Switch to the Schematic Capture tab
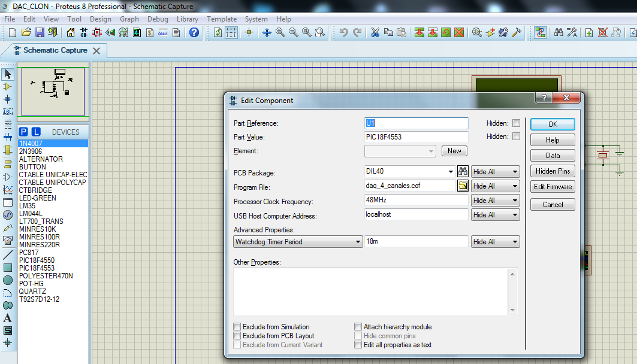 click(x=55, y=50)
